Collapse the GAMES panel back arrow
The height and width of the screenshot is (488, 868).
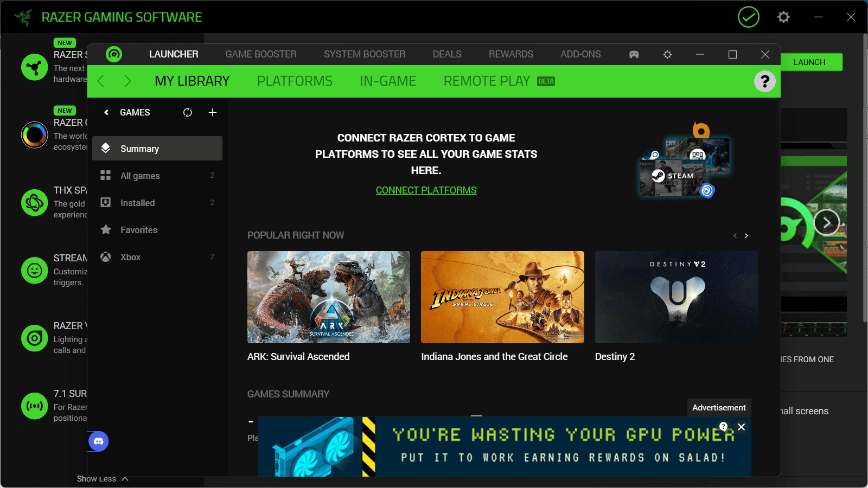point(106,112)
